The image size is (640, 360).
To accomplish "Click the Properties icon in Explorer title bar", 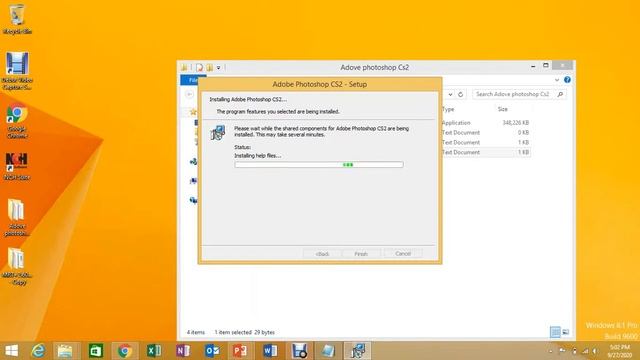I will tap(199, 67).
